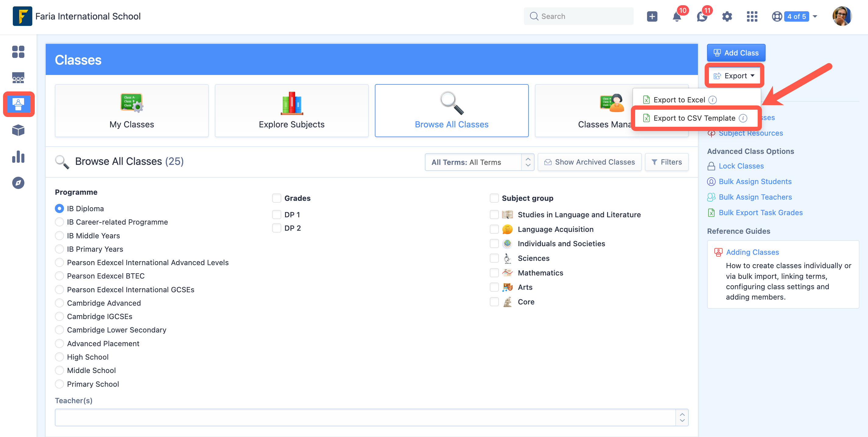Select the IB Middle Years programme

(x=59, y=236)
